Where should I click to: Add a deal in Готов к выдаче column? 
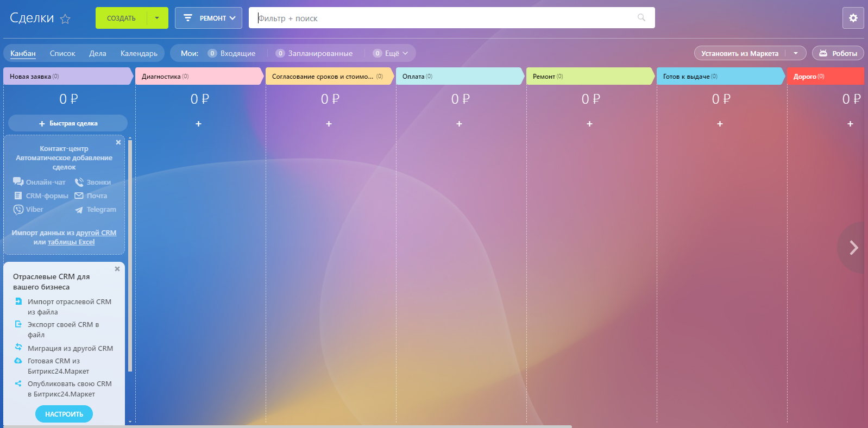[720, 124]
